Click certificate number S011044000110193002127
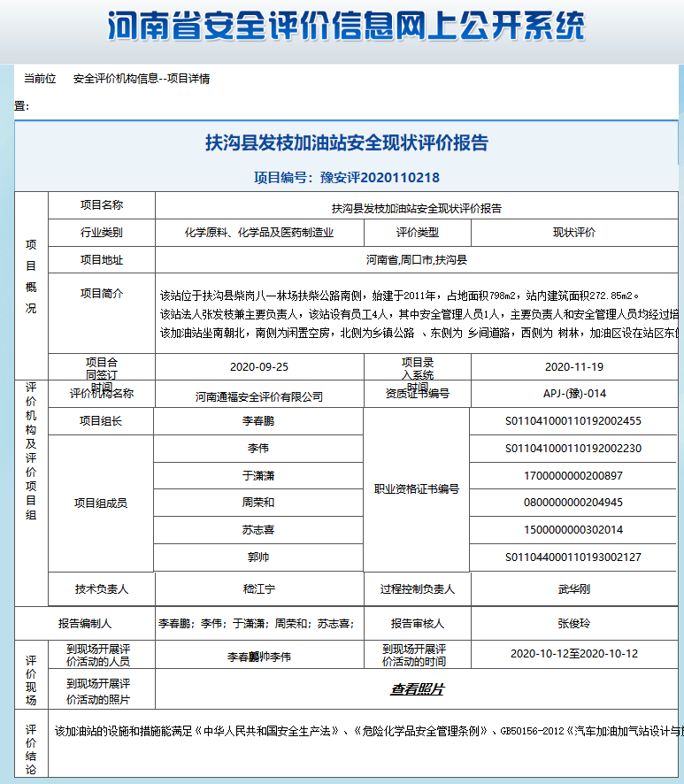Screen dimensions: 684x784 click(x=573, y=557)
